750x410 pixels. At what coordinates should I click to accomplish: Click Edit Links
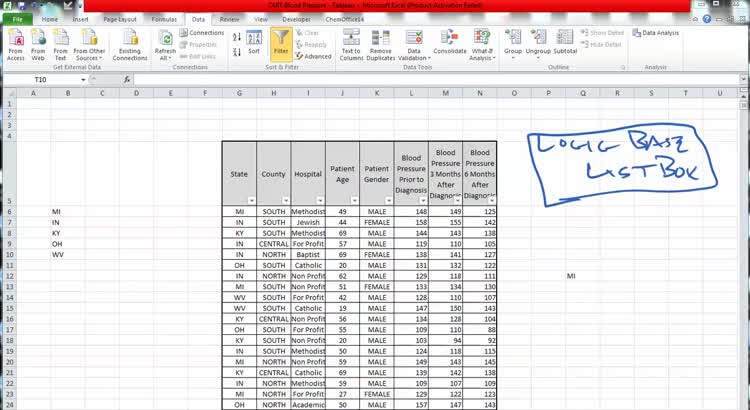pyautogui.click(x=198, y=56)
